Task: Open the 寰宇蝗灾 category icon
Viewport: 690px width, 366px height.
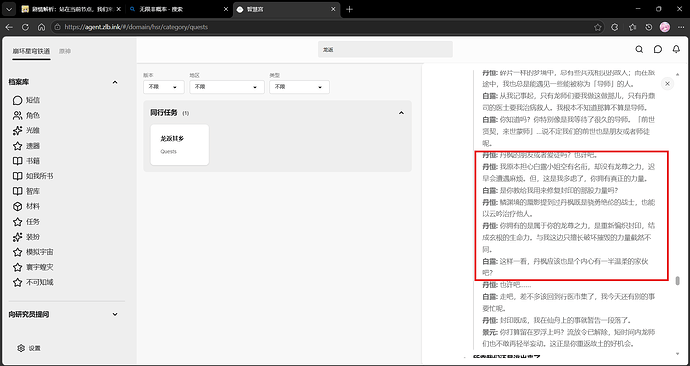Action: [x=17, y=267]
